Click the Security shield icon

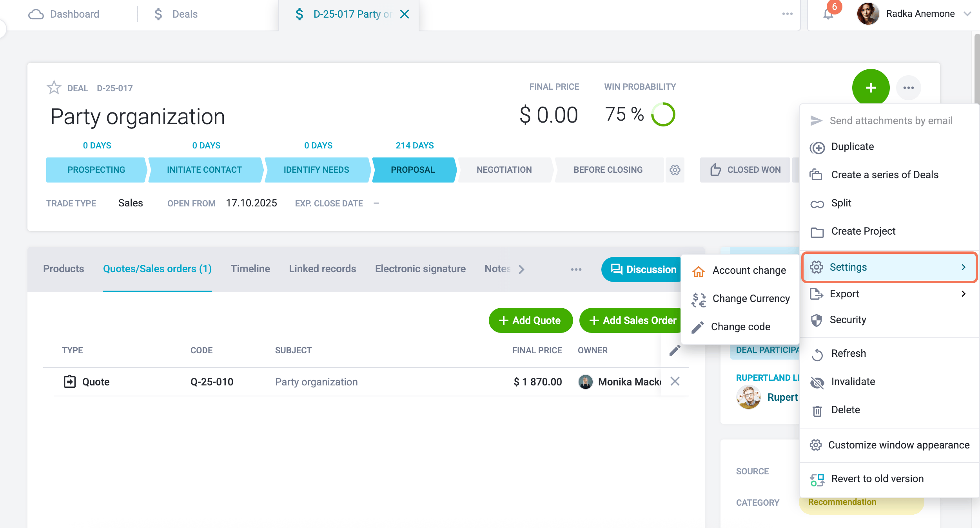(x=817, y=320)
